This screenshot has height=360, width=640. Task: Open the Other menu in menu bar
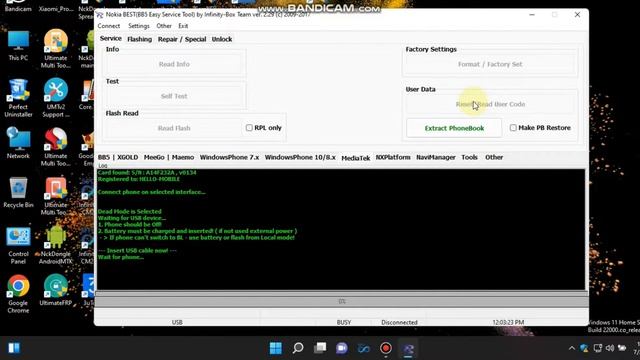pos(164,26)
